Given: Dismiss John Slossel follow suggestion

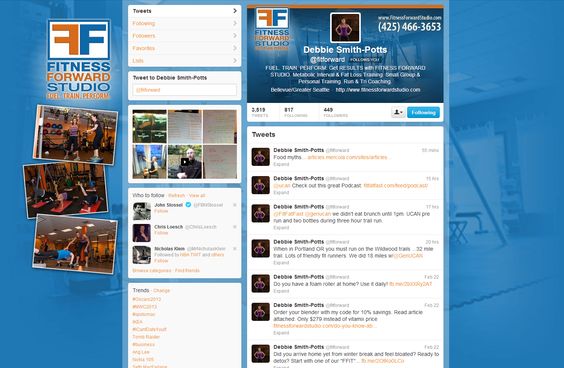Looking at the screenshot, I should tap(235, 205).
